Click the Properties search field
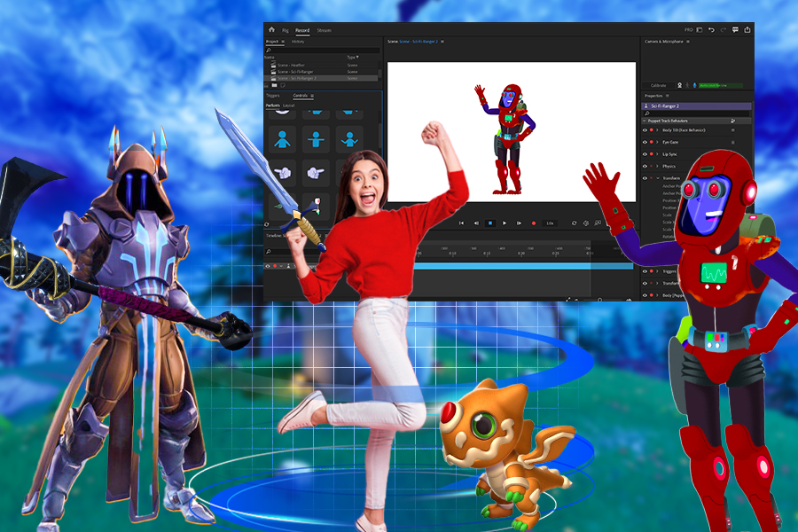The height and width of the screenshot is (532, 798). (697, 113)
